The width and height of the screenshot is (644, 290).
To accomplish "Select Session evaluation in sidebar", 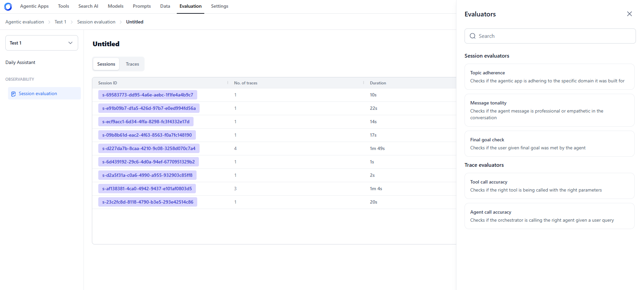I will pos(44,93).
